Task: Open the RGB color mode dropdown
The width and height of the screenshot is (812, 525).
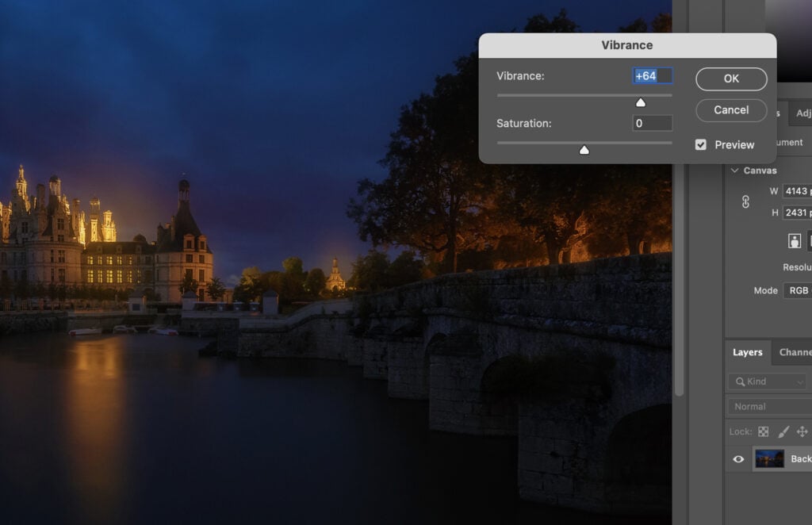Action: [799, 290]
